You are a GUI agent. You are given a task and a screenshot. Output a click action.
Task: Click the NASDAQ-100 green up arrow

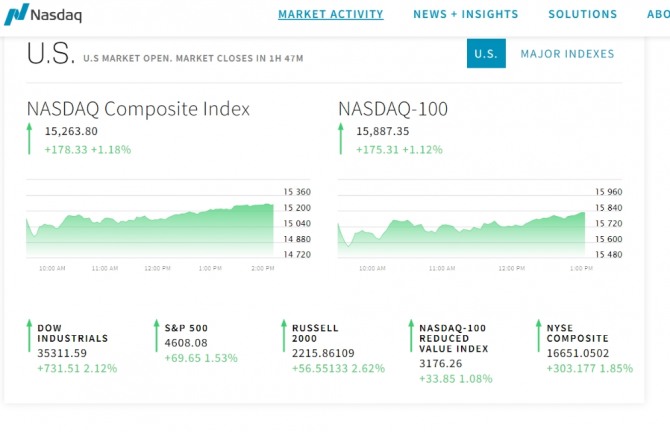[341, 138]
